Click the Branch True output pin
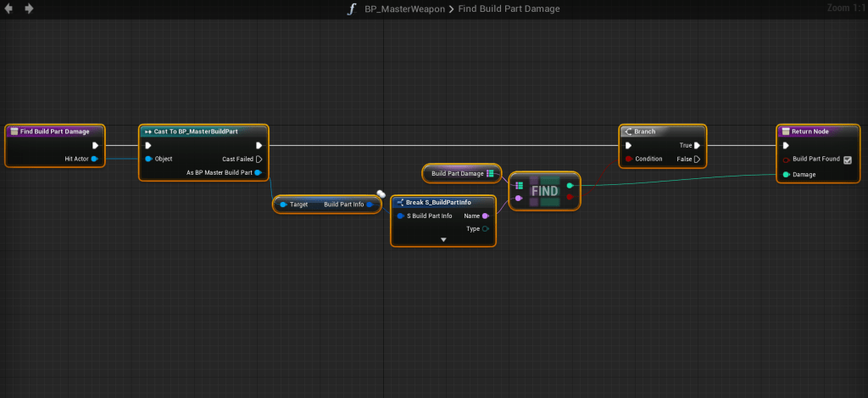This screenshot has width=868, height=398. [698, 145]
